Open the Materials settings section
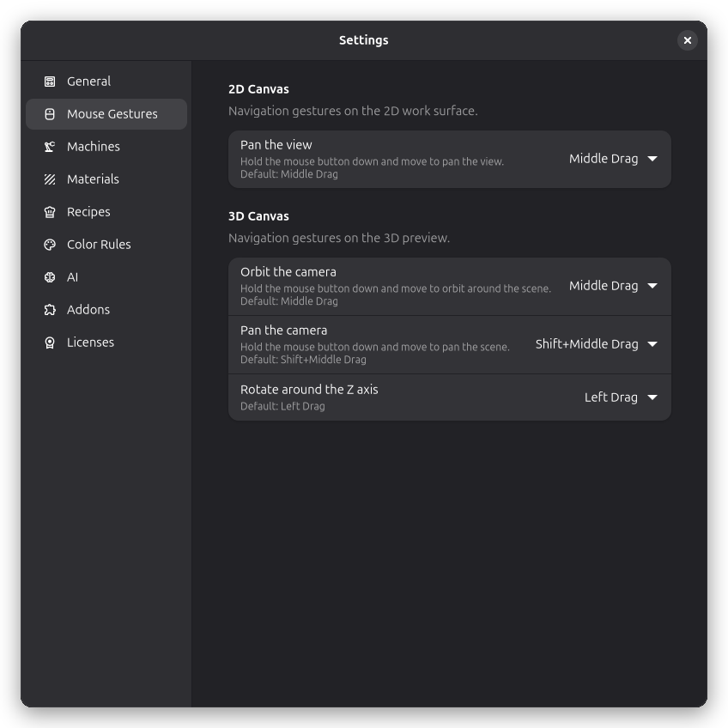The image size is (728, 728). pos(106,179)
